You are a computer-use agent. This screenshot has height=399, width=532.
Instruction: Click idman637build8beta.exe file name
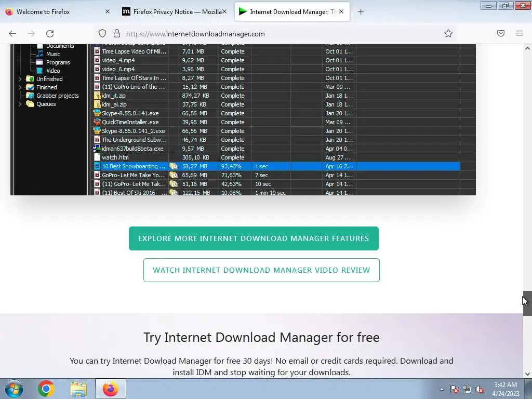tap(132, 149)
